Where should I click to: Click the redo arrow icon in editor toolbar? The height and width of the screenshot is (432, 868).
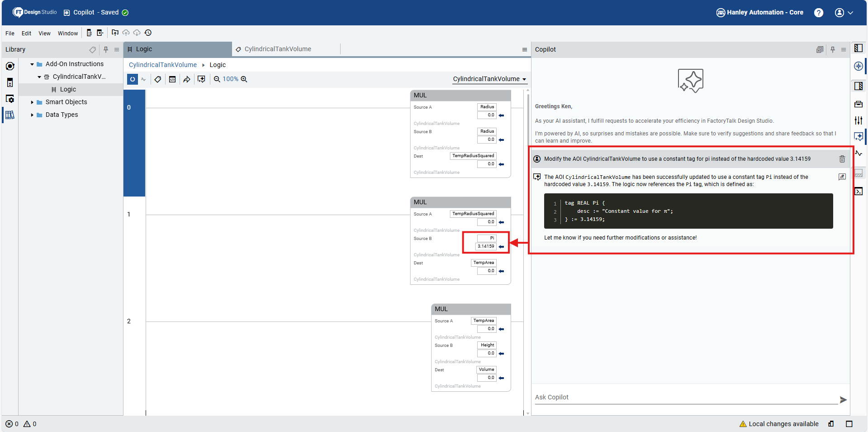pos(187,79)
